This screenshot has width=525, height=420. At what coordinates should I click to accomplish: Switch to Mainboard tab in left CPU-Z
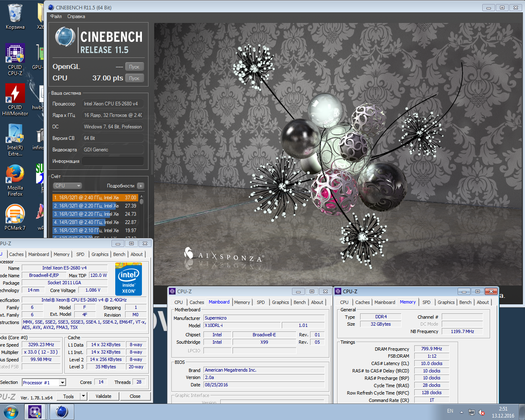click(39, 254)
